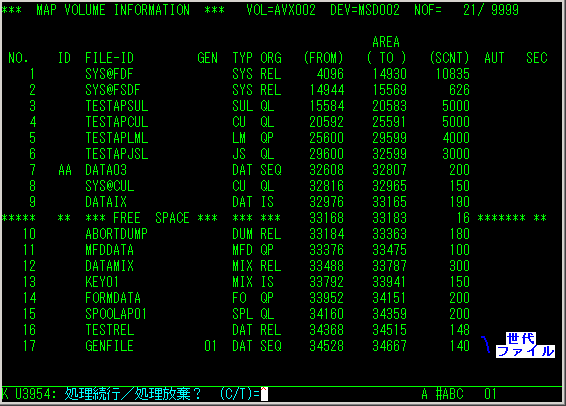Click the FILE-ID column header
Screen dimensions: 566x406
109,58
